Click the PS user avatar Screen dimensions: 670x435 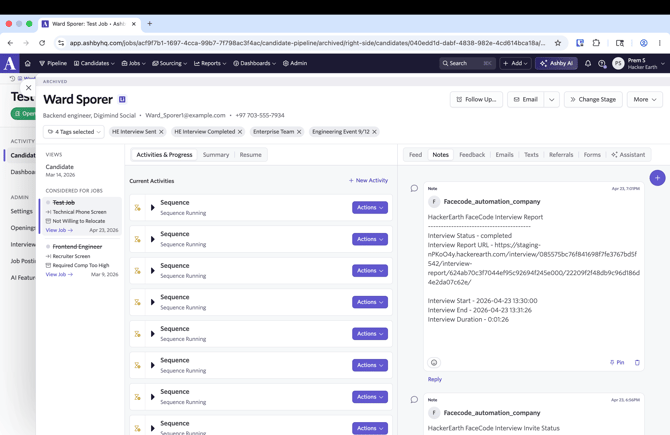(x=618, y=63)
